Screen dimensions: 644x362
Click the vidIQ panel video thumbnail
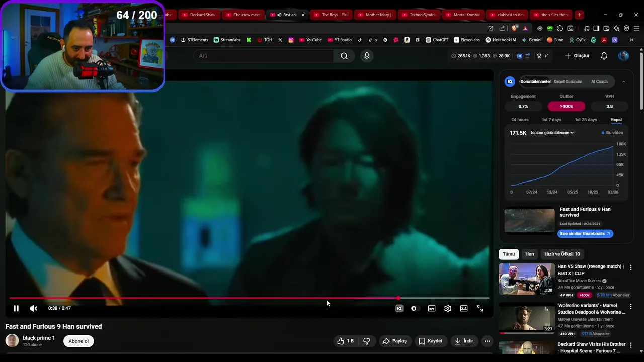click(x=529, y=221)
